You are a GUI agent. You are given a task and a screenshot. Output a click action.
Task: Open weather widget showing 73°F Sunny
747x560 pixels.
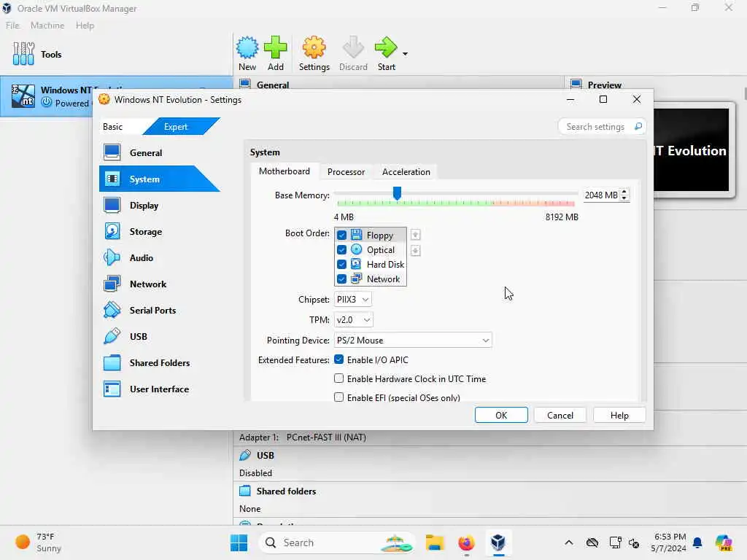pos(38,542)
